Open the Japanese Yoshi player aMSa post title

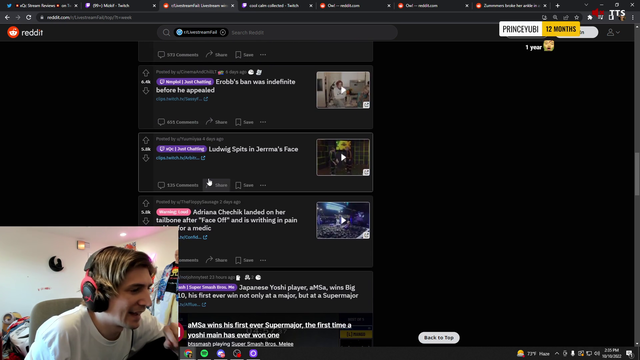[268, 291]
